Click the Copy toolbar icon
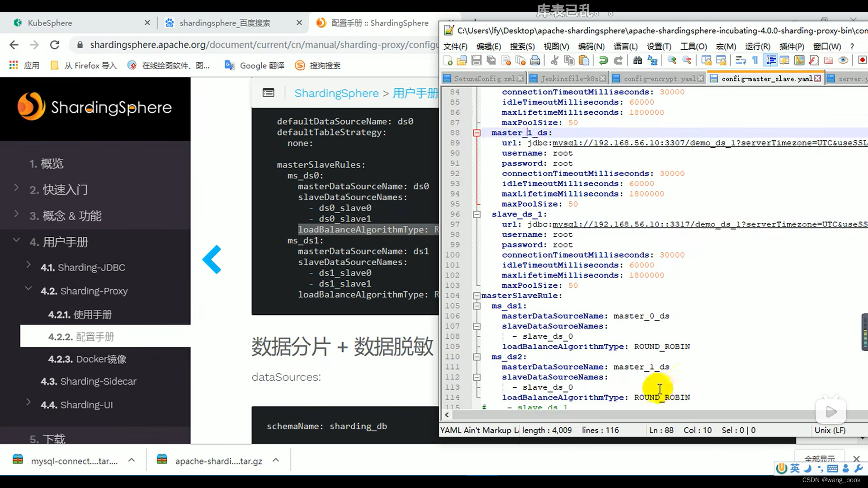868x488 pixels. click(x=570, y=60)
